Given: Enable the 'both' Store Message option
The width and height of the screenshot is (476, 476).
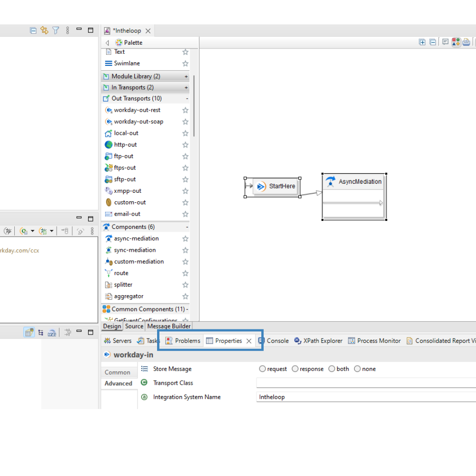Looking at the screenshot, I should tap(332, 368).
